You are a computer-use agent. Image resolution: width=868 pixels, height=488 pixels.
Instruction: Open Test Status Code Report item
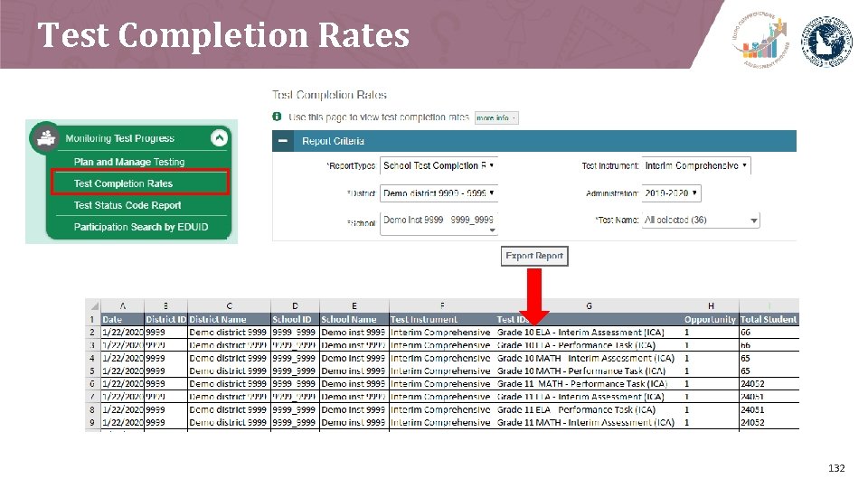point(127,205)
